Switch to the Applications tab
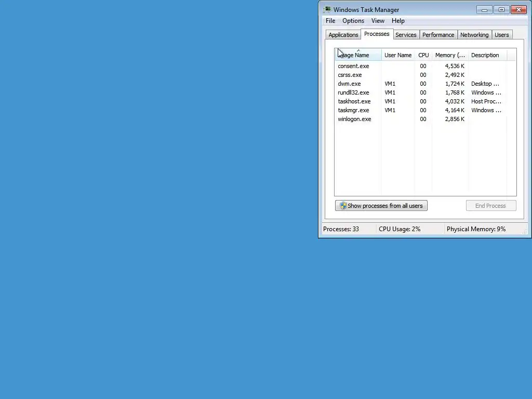Viewport: 532px width, 399px height. click(343, 35)
